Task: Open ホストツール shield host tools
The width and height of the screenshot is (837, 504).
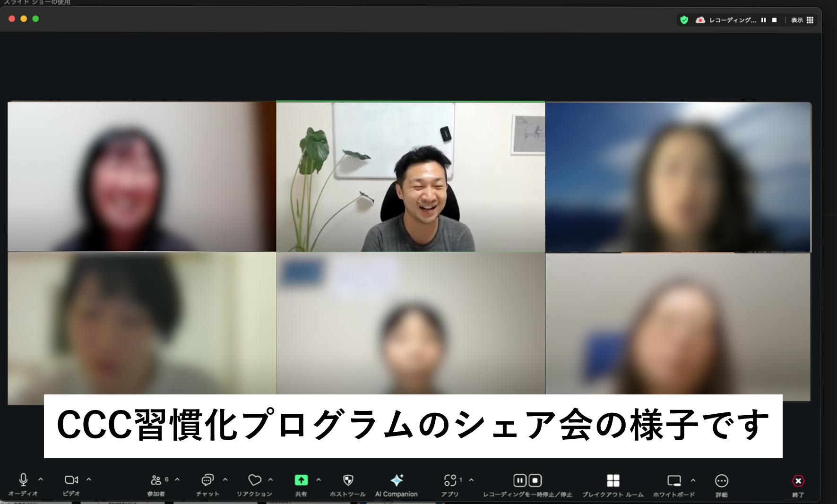Action: coord(348,480)
